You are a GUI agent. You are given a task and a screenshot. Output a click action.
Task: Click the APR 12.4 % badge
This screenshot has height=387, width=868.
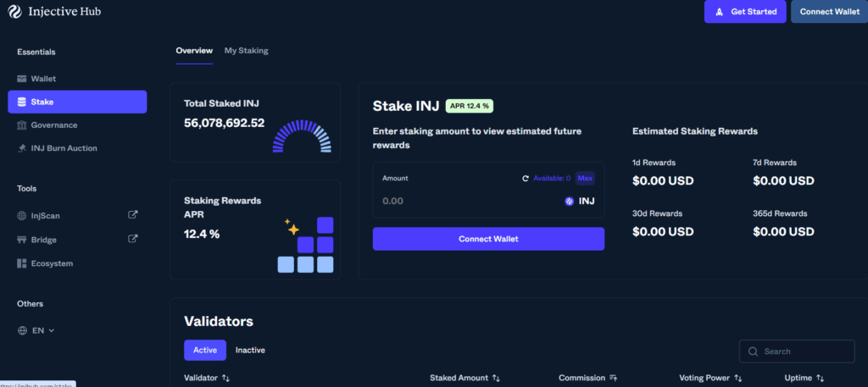[x=470, y=106]
